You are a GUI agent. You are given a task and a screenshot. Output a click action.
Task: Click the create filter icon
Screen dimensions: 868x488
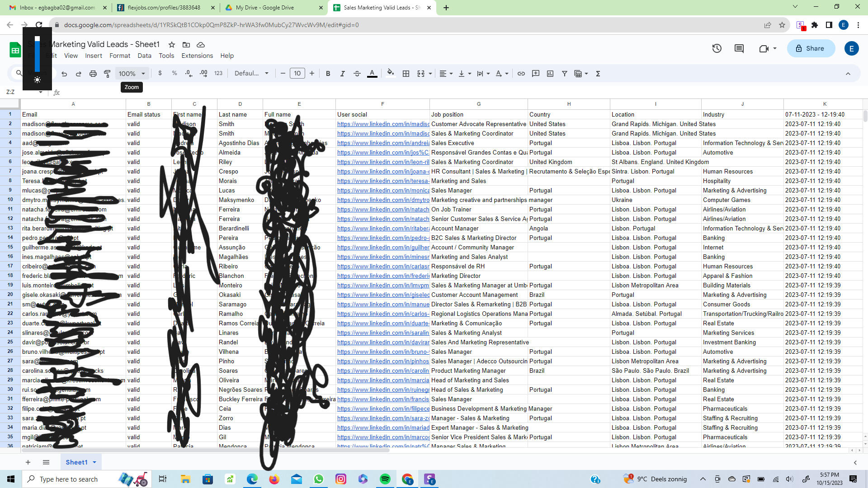click(x=565, y=74)
